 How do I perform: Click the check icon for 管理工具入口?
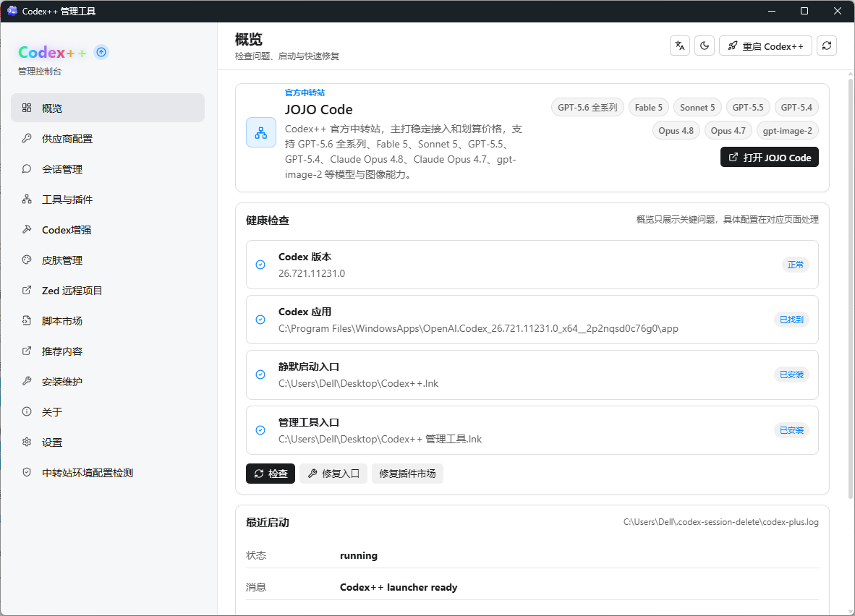(260, 430)
